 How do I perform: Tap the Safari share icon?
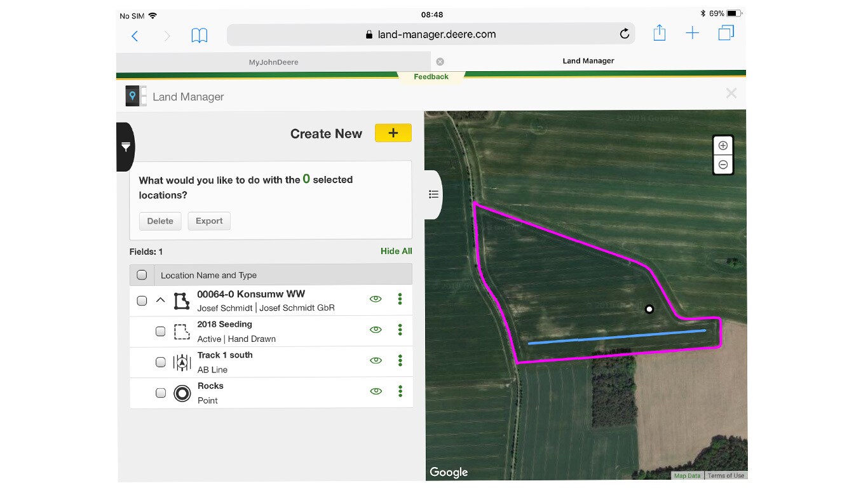click(659, 34)
